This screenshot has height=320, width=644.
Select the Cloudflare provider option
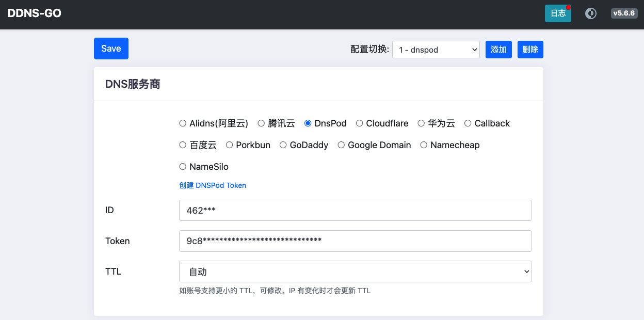(x=359, y=123)
